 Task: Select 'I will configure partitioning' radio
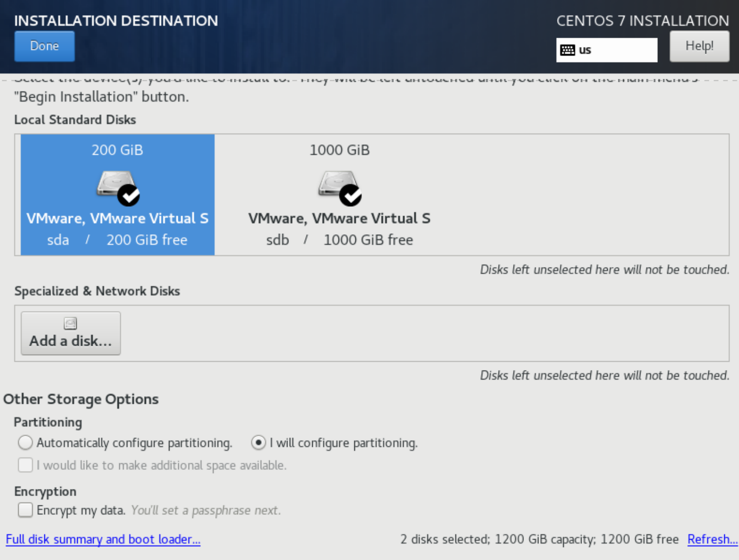pos(258,443)
